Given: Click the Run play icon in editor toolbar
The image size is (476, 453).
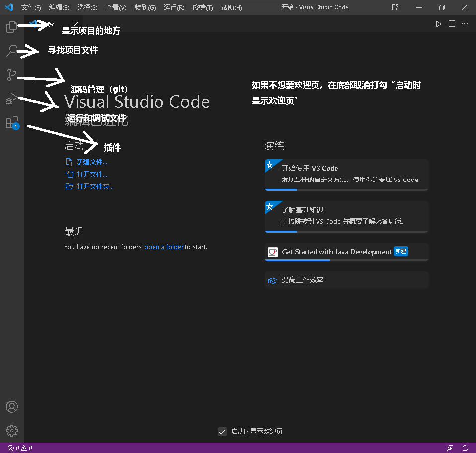Looking at the screenshot, I should [438, 24].
